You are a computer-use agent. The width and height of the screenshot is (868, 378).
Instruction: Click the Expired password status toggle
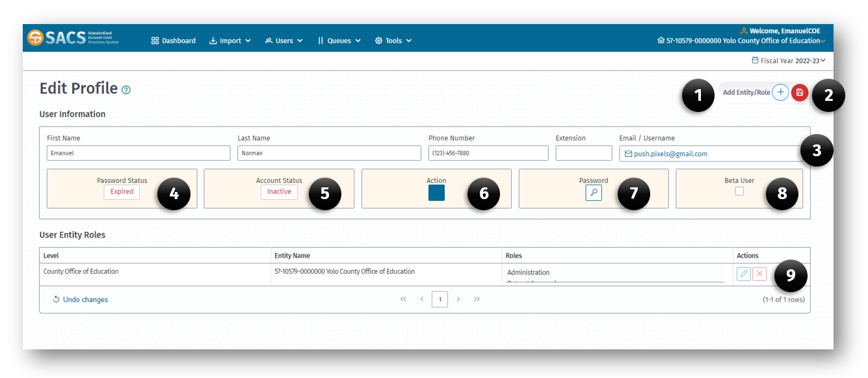[x=122, y=192]
